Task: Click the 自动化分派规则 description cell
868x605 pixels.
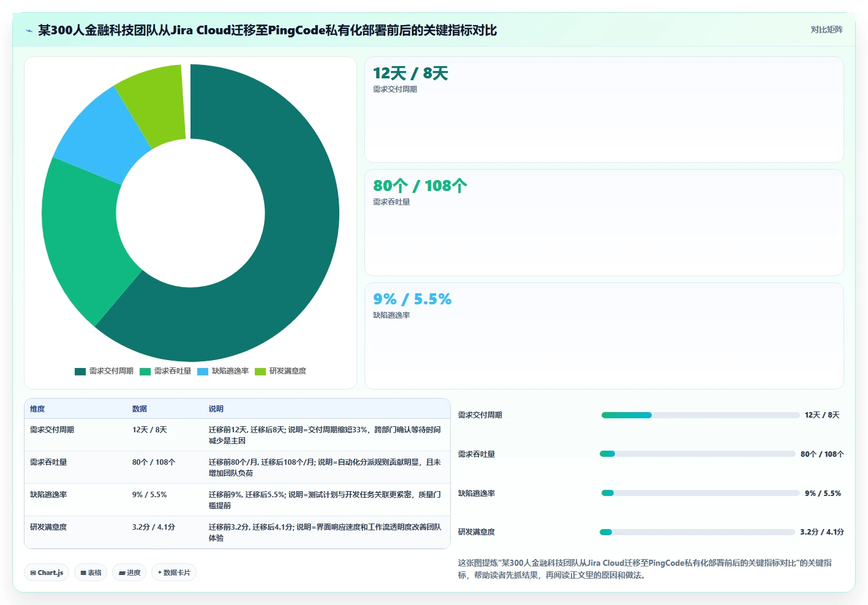Action: 325,468
